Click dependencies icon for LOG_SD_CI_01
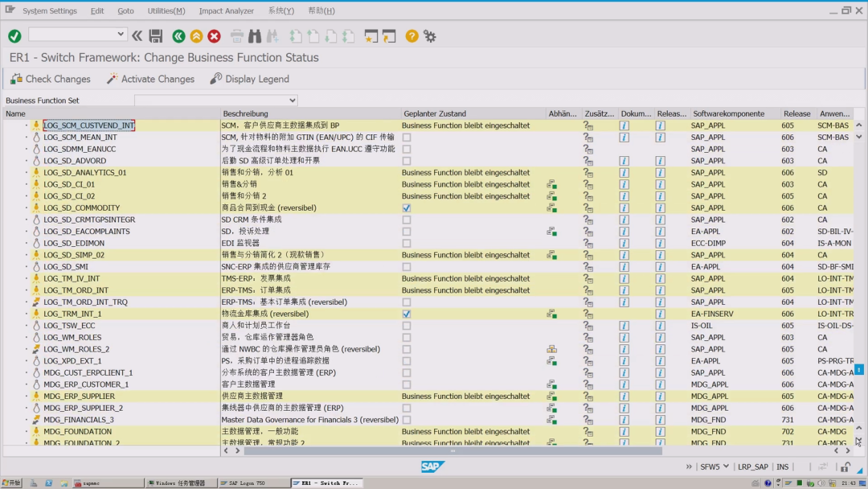 pyautogui.click(x=552, y=184)
